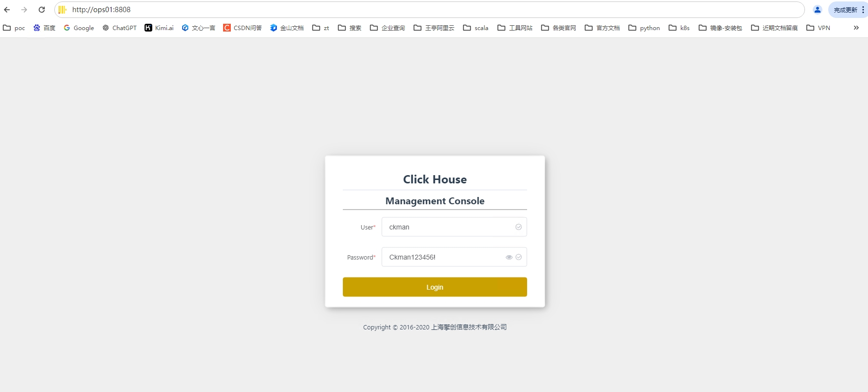Open the 官方文档 bookmark folder
This screenshot has width=868, height=392.
tap(602, 28)
